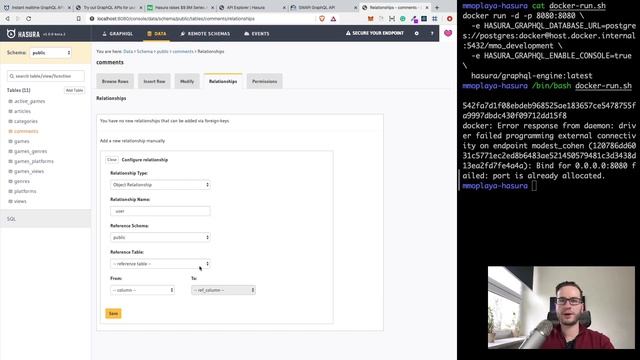Image resolution: width=640 pixels, height=360 pixels.
Task: Open the Data tab in Hasura header
Action: pos(157,33)
